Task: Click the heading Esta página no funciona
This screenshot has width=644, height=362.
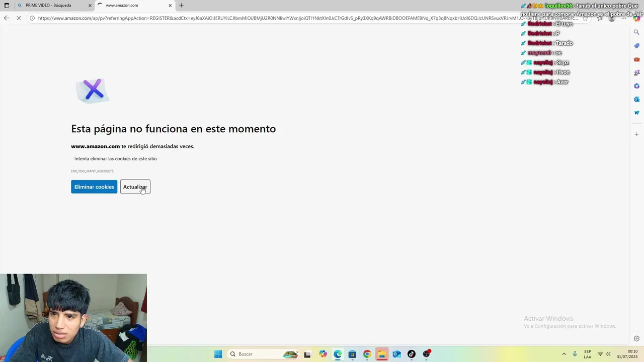Action: tap(174, 129)
